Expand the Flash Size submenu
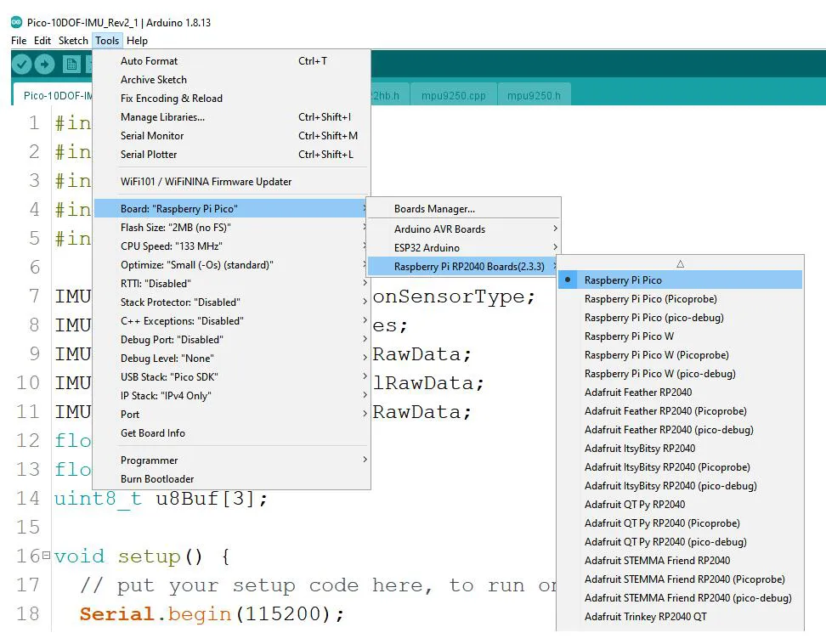 [232, 228]
